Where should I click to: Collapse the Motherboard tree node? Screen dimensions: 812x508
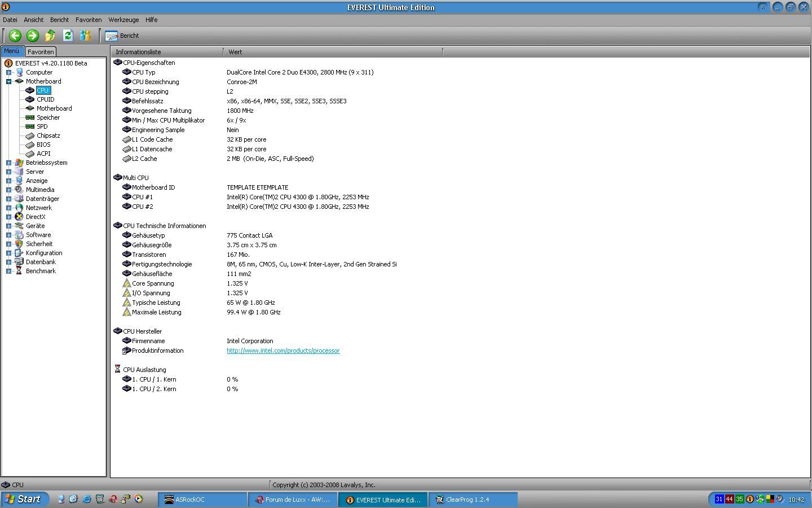[8, 81]
